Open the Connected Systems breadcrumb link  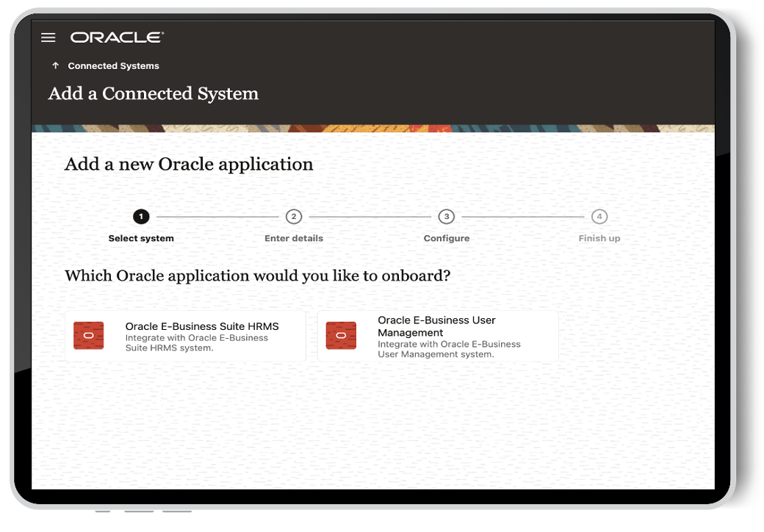pyautogui.click(x=113, y=65)
